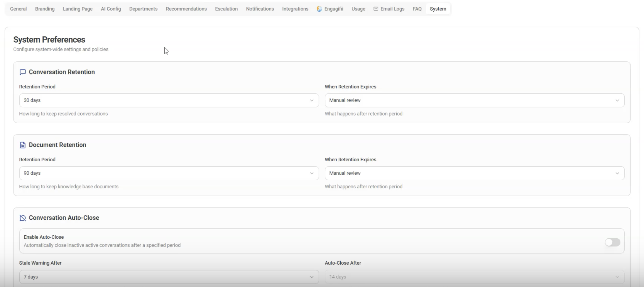Viewport: 644px width, 287px height.
Task: Open the AI Config tab
Action: tap(111, 9)
